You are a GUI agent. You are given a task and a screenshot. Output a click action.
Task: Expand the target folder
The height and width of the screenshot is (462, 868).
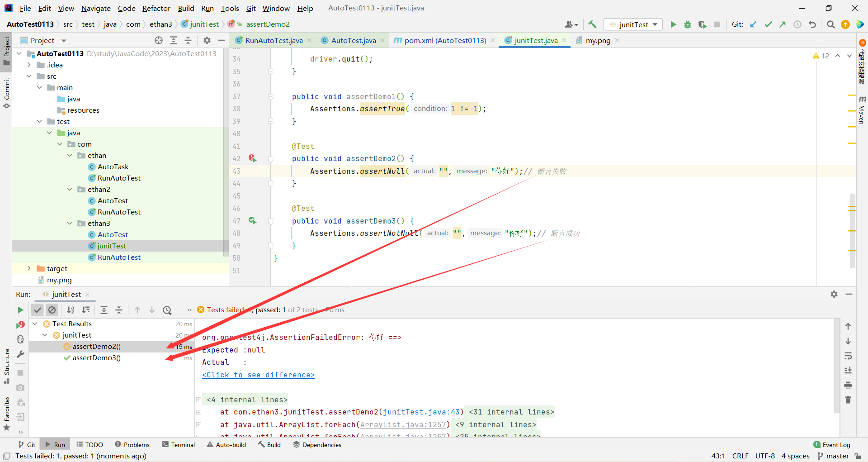tap(29, 268)
